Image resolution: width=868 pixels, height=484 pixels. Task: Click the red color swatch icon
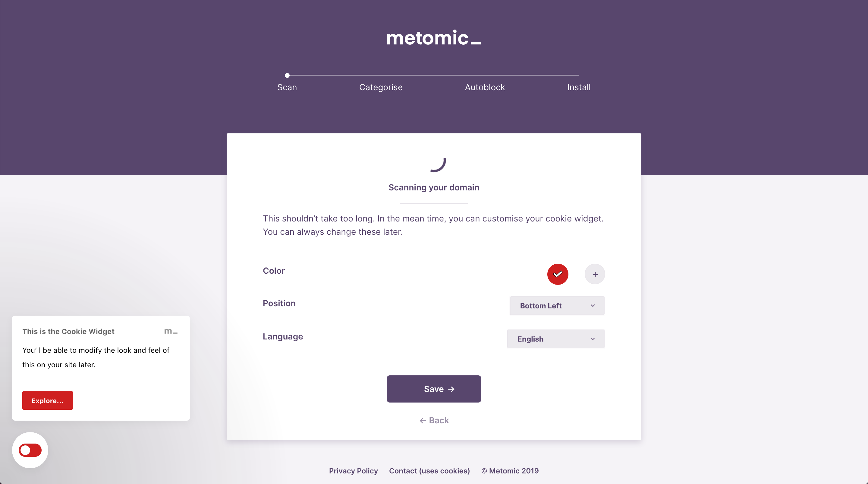coord(558,274)
